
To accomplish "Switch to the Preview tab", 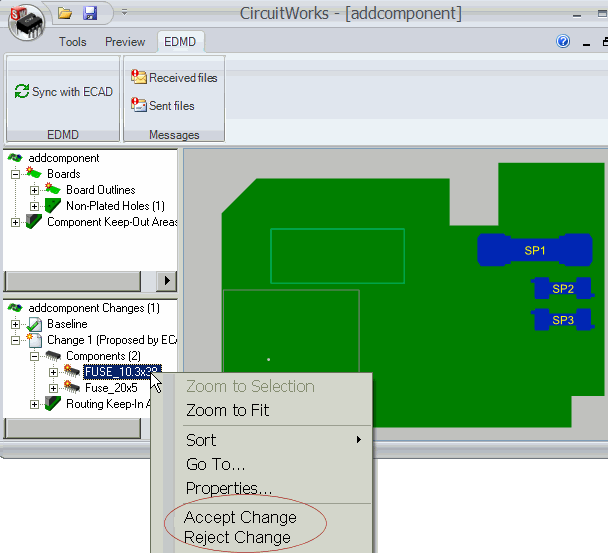I will coord(125,42).
